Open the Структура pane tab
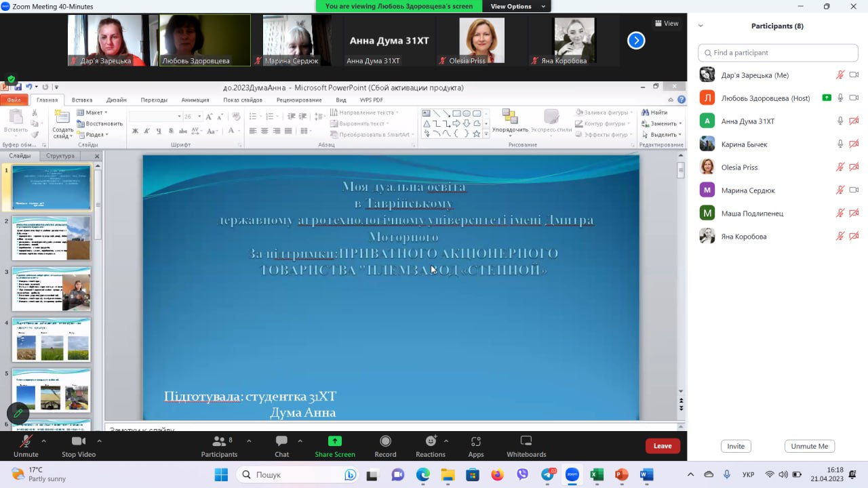Viewport: 868px width, 488px height. (x=60, y=156)
